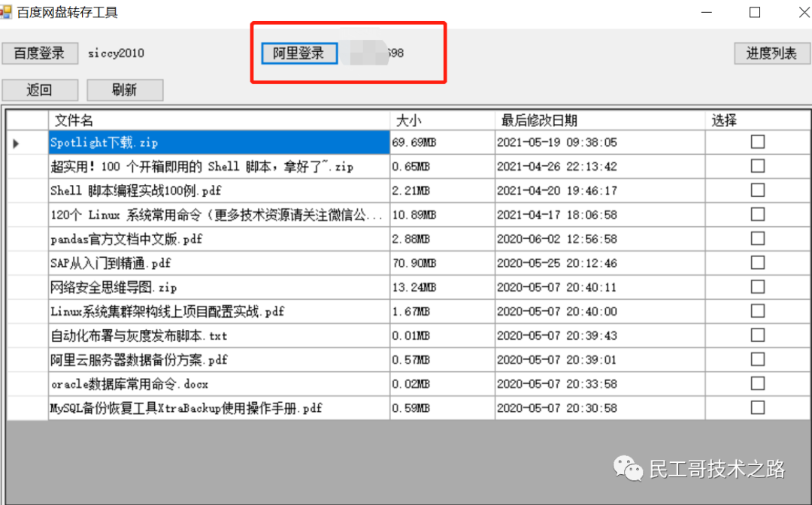Click the date cell 2021-05-19 09:38:05

click(x=600, y=142)
